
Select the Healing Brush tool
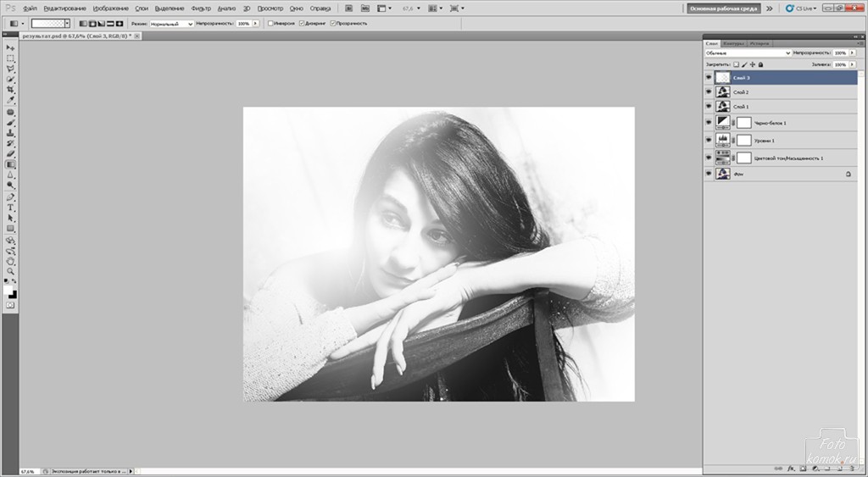[x=10, y=113]
